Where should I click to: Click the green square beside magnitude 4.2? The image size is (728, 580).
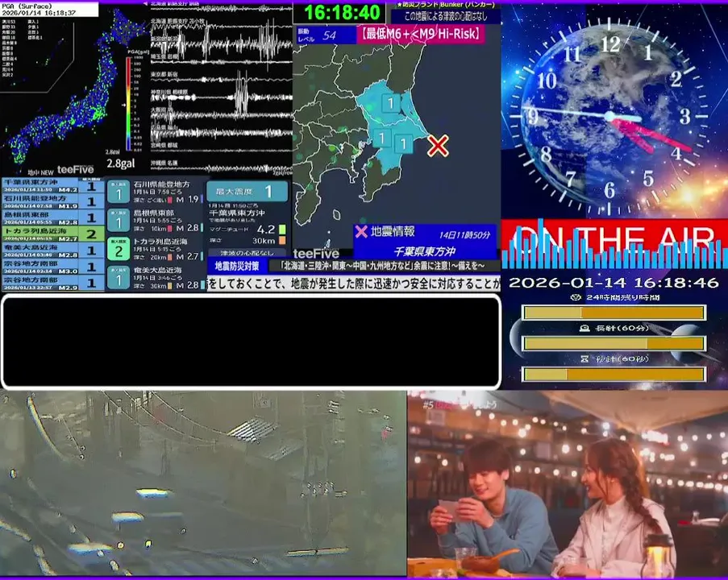point(282,230)
